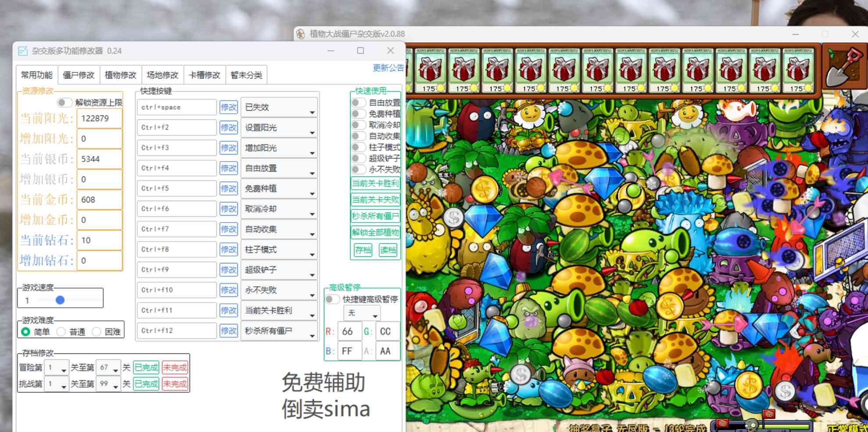Click the 修改 button for Ctrl+f2 hotkey
Image resolution: width=868 pixels, height=432 pixels.
229,128
